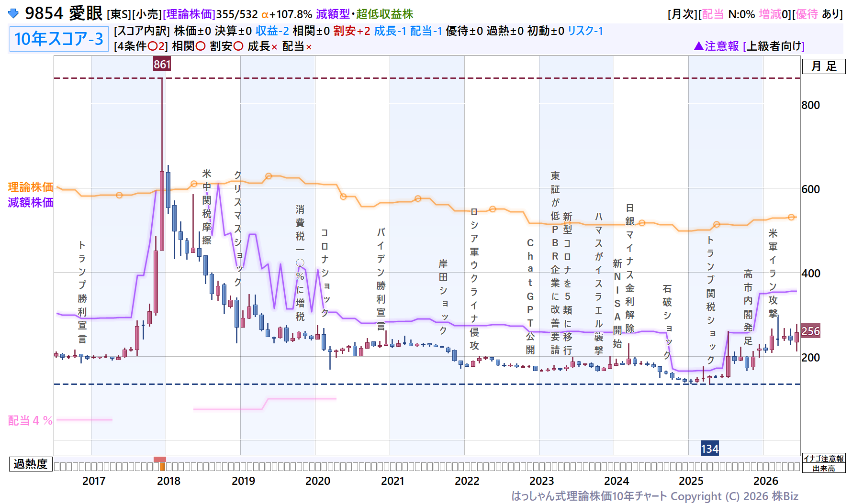This screenshot has width=852, height=504.
Task: Click the 600 price axis label
Action: coord(810,189)
